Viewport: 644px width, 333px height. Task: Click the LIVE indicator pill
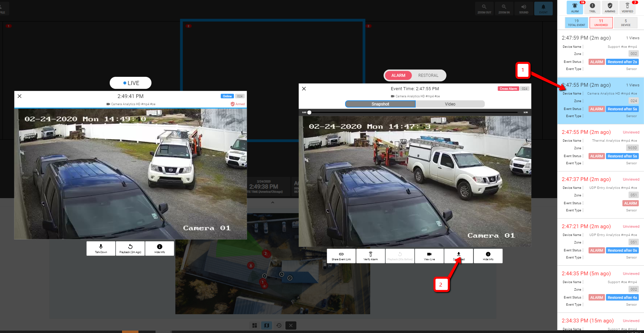tap(131, 83)
